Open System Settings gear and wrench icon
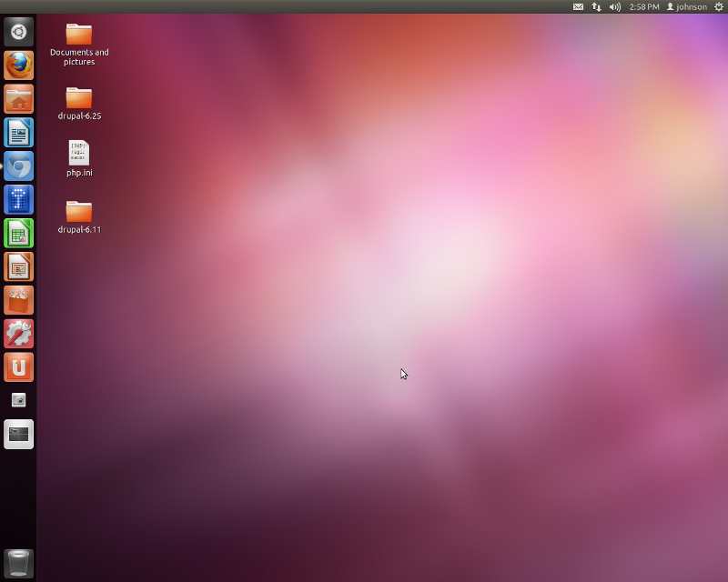728x582 pixels. point(18,334)
